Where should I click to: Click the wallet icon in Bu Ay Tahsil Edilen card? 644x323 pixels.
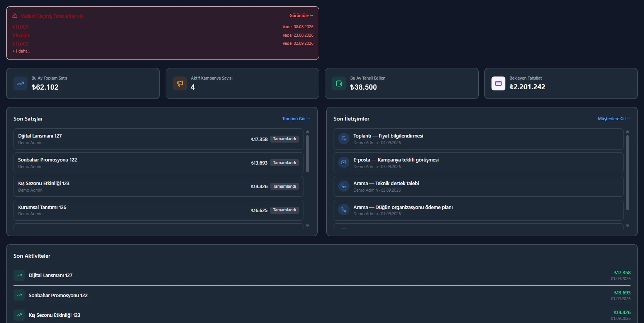tap(339, 83)
